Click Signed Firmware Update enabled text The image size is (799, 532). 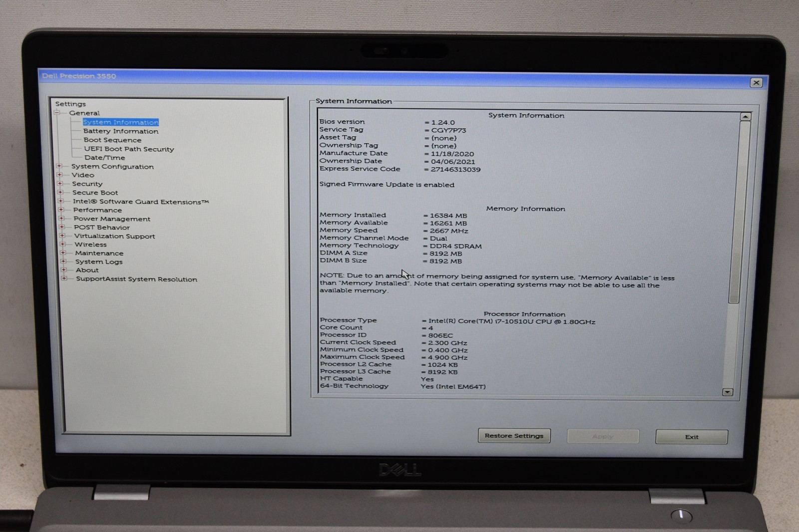click(x=387, y=185)
